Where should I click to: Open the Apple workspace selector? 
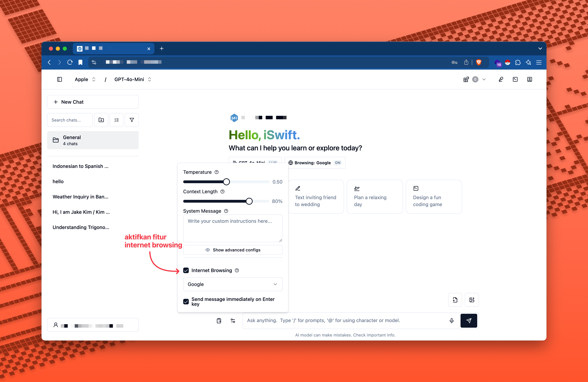(x=85, y=79)
